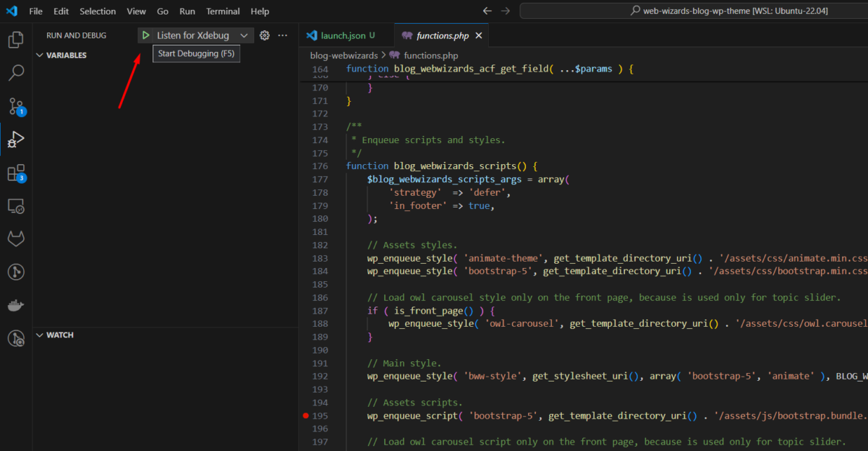The image size is (868, 451).
Task: Open Run and Debug more actions ellipsis
Action: 283,35
